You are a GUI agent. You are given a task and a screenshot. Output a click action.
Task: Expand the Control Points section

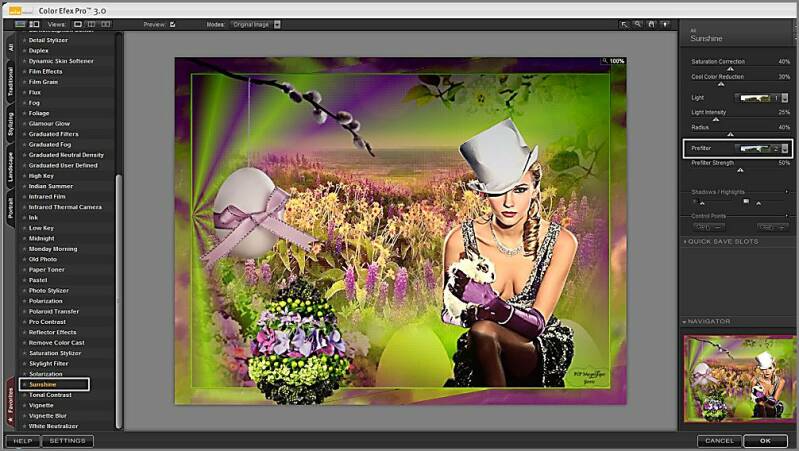[787, 216]
